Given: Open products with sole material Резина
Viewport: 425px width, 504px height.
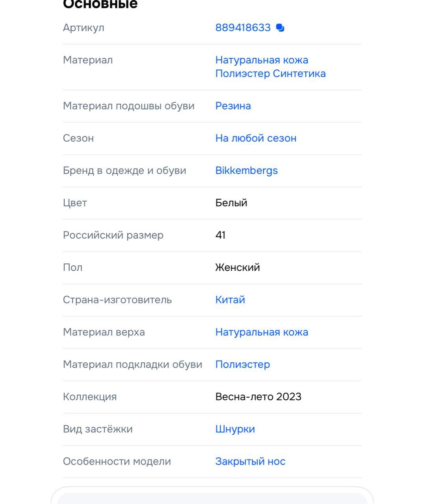Looking at the screenshot, I should (x=233, y=106).
